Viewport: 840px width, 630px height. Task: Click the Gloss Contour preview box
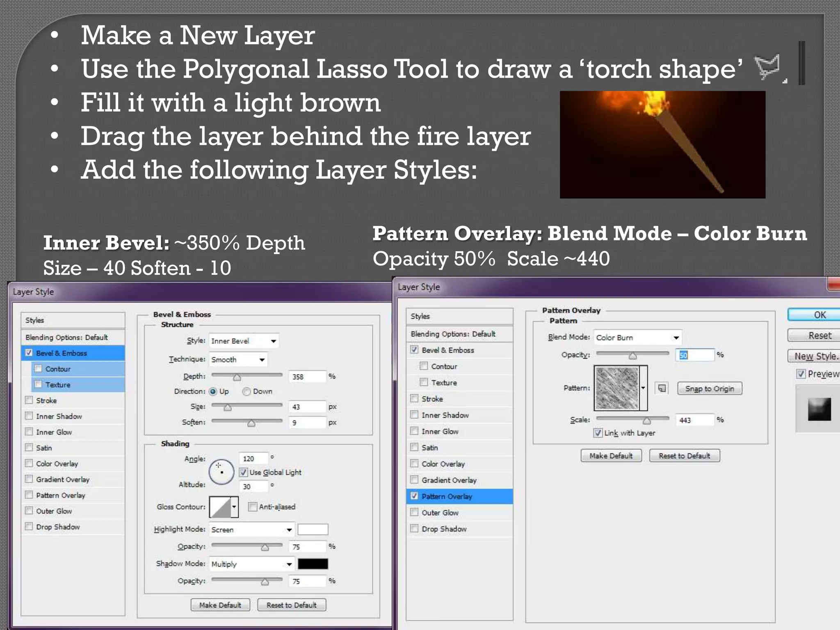coord(220,507)
